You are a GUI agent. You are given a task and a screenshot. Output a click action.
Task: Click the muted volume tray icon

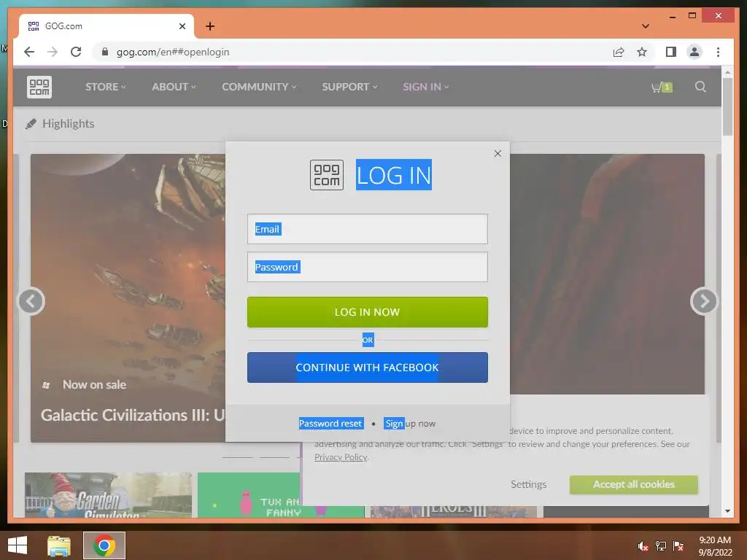(643, 546)
